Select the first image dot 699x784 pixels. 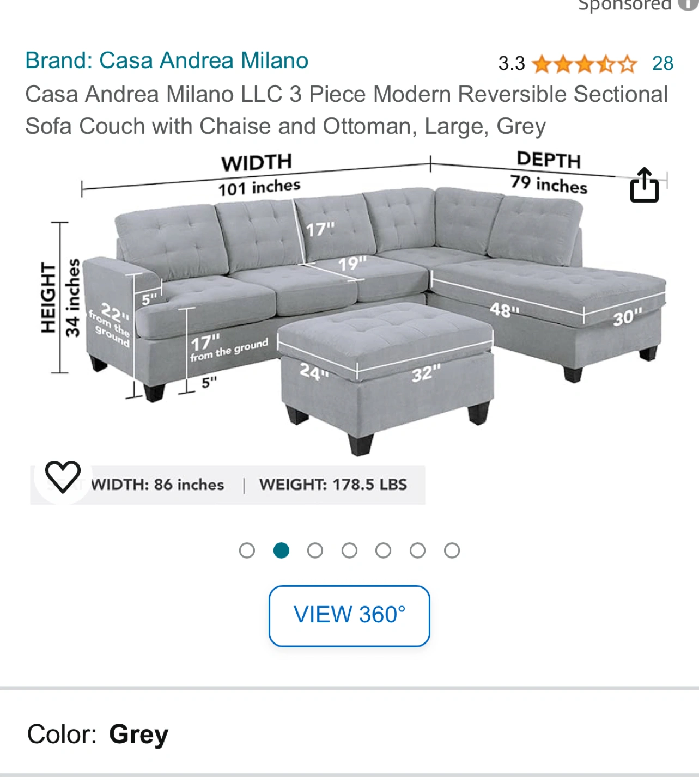(247, 550)
